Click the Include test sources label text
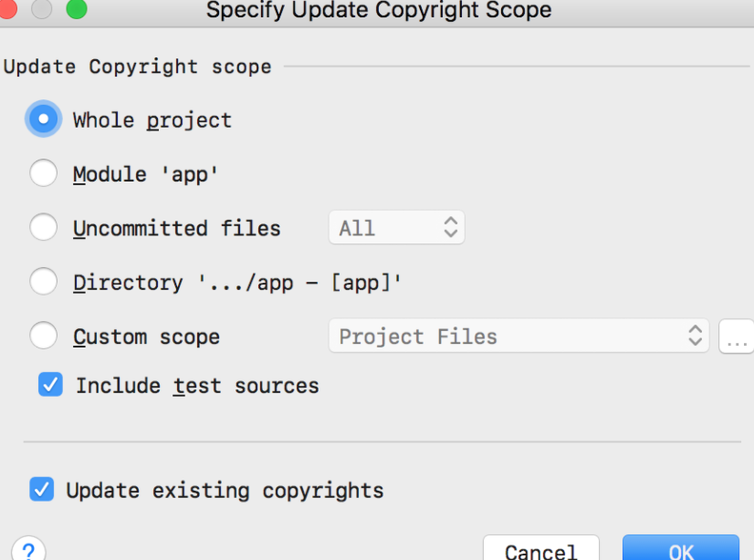The height and width of the screenshot is (560, 754). coord(198,386)
